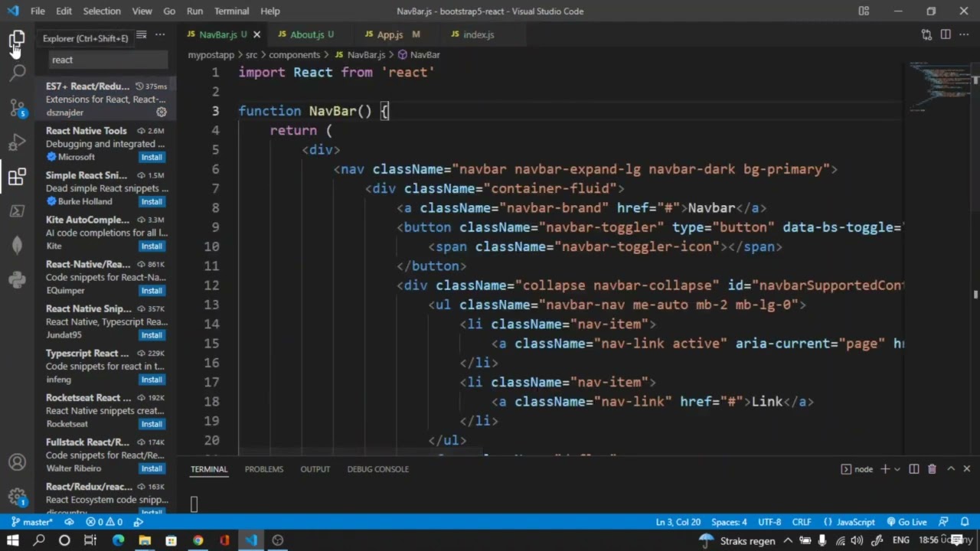Switch to the index.js tab

point(479,34)
